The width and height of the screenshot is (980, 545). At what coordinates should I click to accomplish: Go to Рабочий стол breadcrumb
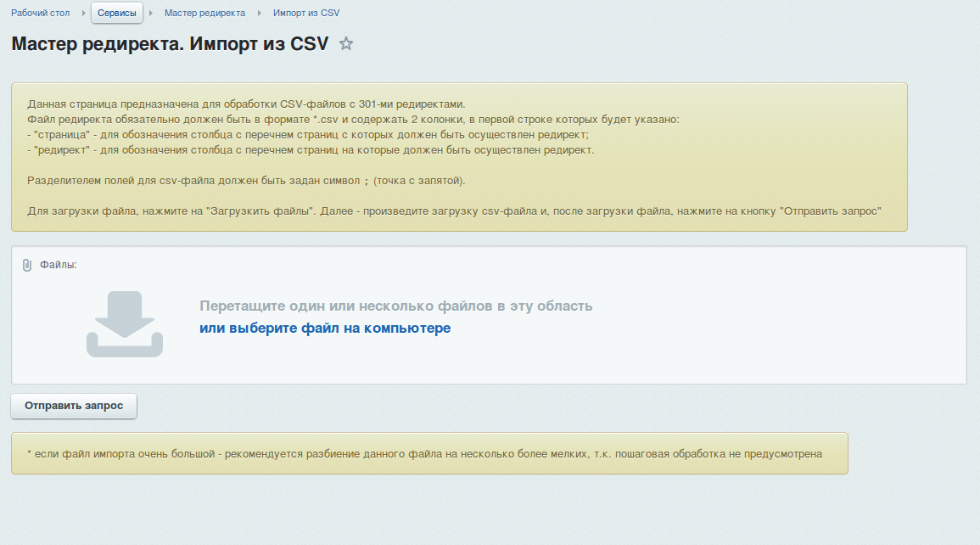pyautogui.click(x=40, y=14)
